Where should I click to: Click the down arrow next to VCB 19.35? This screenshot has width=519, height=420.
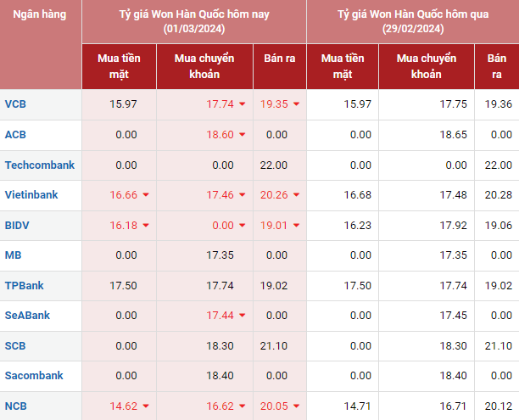coord(296,104)
